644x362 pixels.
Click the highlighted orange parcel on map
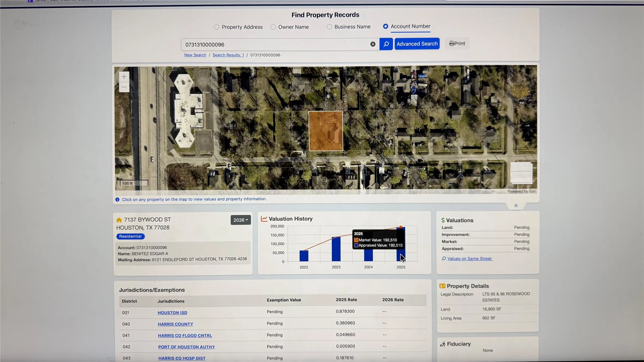(326, 131)
